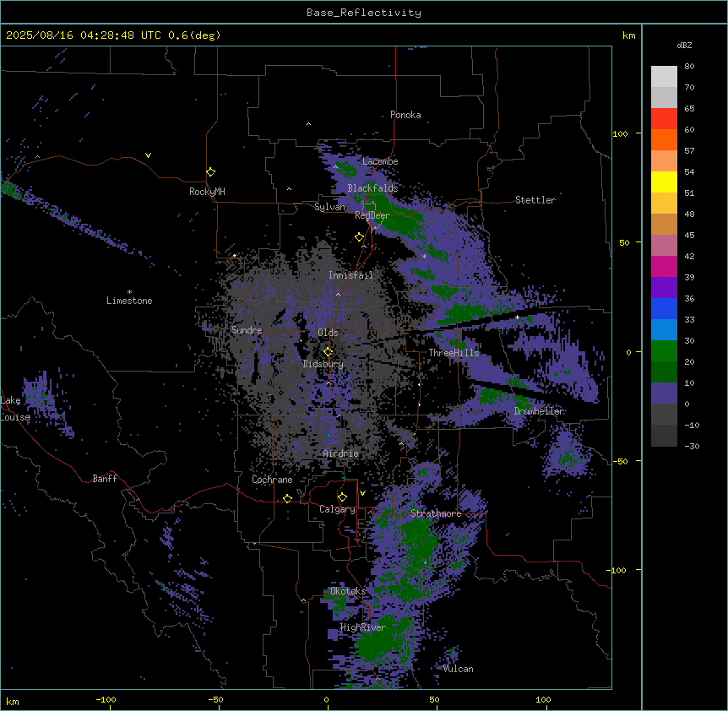Click the yellow diamond marker between Olds and Didsbury

tap(329, 352)
